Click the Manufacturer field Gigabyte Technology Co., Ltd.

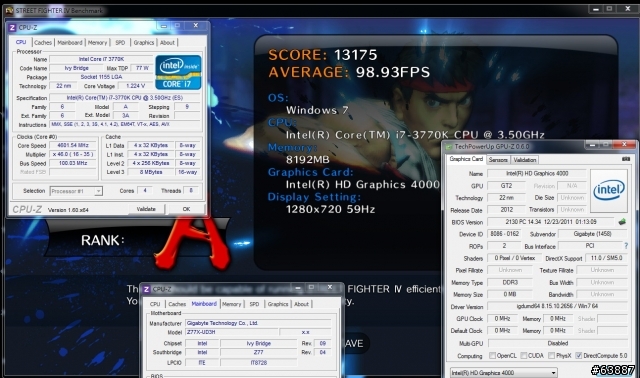point(258,323)
